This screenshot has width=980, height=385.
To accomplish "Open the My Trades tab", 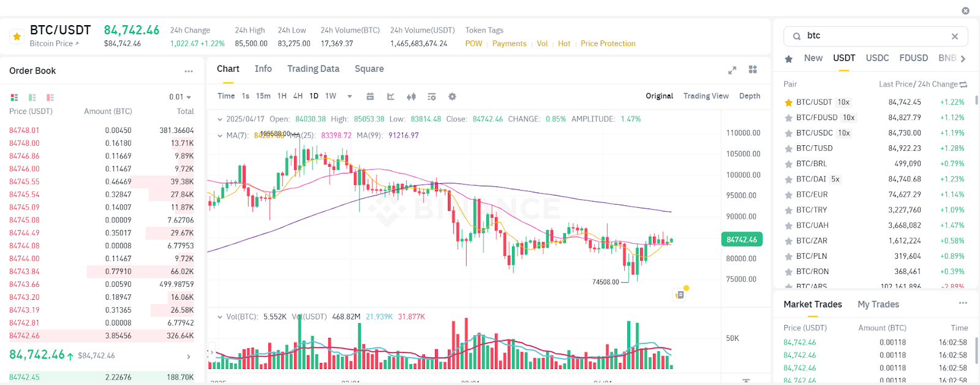I will [878, 304].
